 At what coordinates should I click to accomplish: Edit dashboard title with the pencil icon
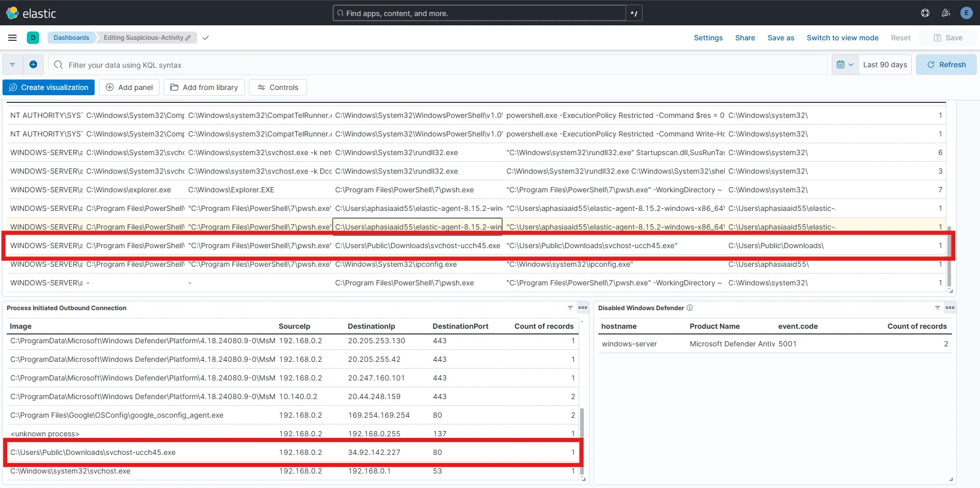189,37
